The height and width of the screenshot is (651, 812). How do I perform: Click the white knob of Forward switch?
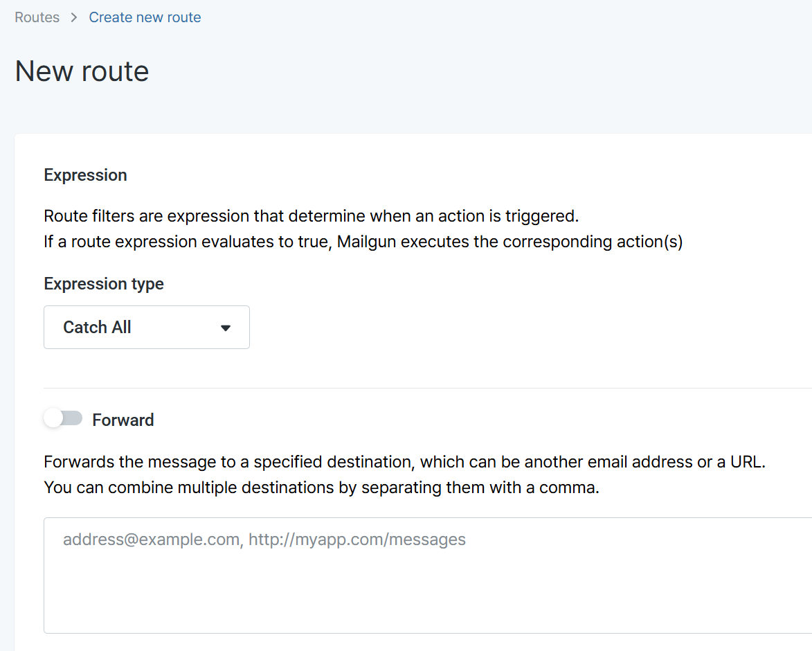(x=53, y=418)
